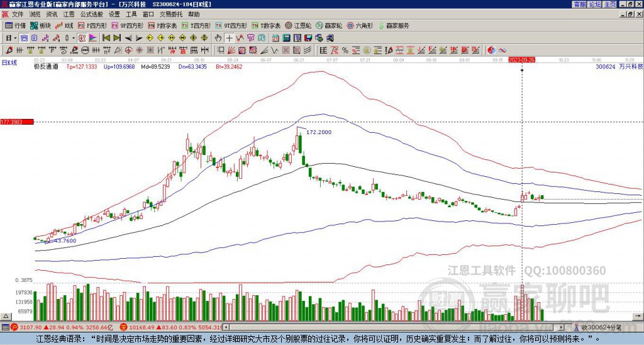Open the 帮助 menu
This screenshot has height=345, width=644.
tap(194, 14)
